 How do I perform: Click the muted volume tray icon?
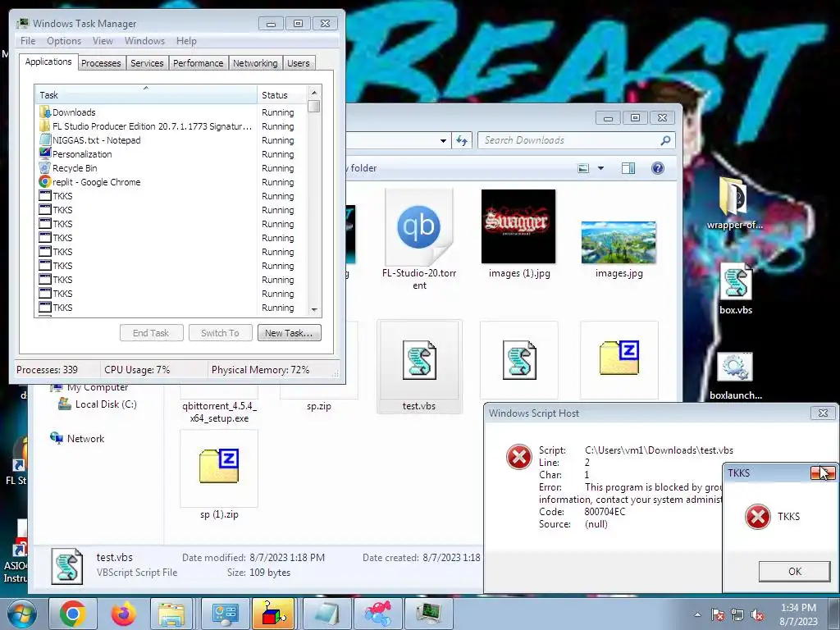757,615
